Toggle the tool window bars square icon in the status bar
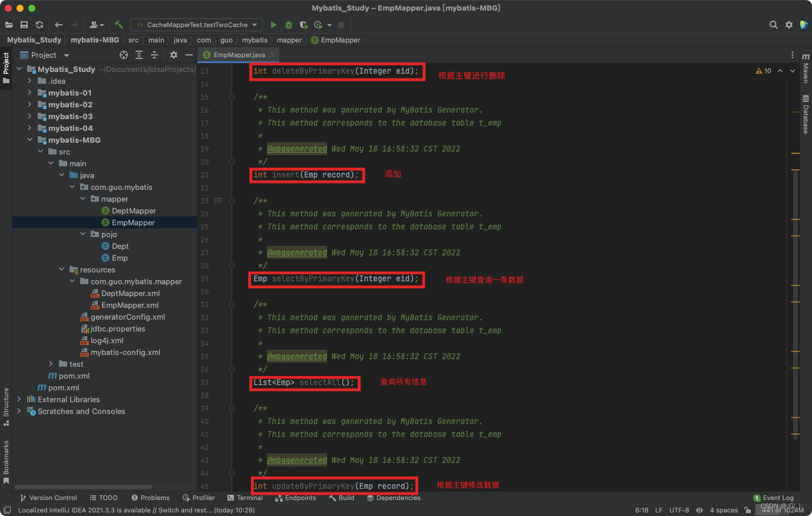 [x=7, y=510]
